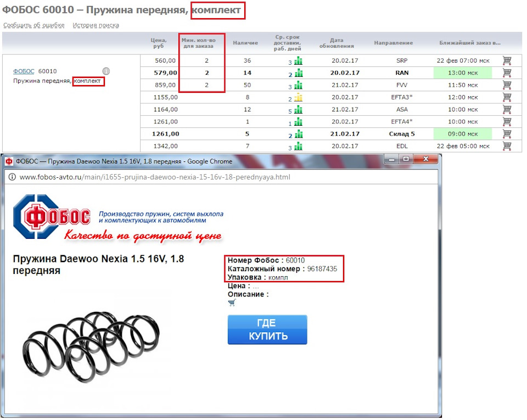
Task: Select the price 1342,00 cell
Action: (x=165, y=146)
